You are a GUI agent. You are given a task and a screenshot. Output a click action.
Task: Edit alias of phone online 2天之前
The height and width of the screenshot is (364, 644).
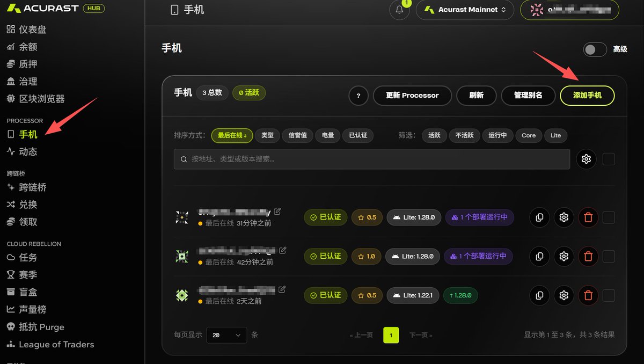point(282,289)
